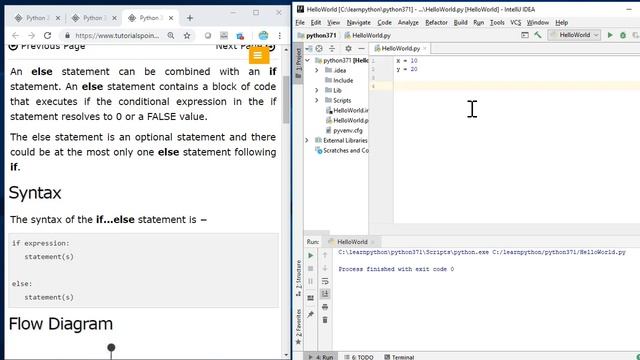This screenshot has width=640, height=360.
Task: Go back in Chrome
Action: coord(15,36)
